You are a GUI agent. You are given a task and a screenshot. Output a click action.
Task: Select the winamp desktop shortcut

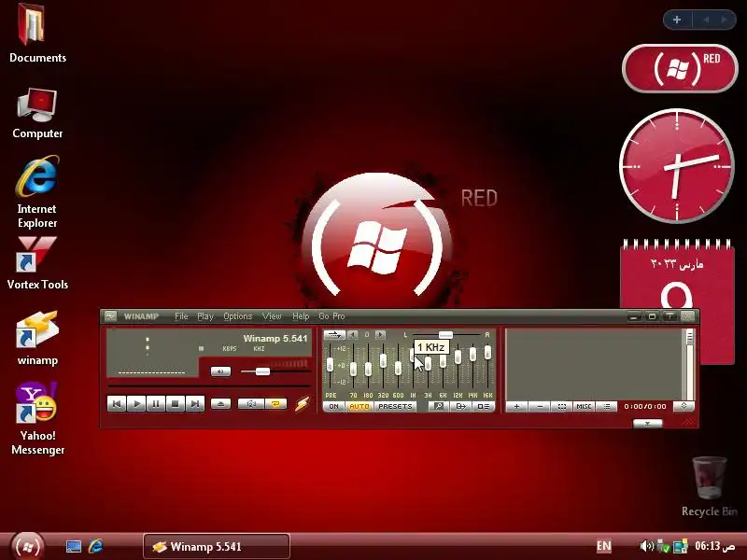click(37, 338)
